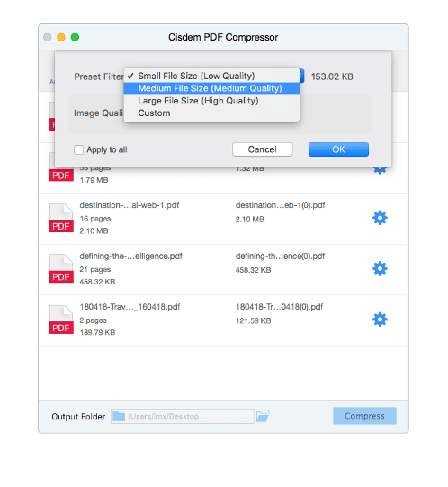Click output name 180418-Tr...0418(0).pdf
The width and height of the screenshot is (448, 487).
tap(280, 307)
